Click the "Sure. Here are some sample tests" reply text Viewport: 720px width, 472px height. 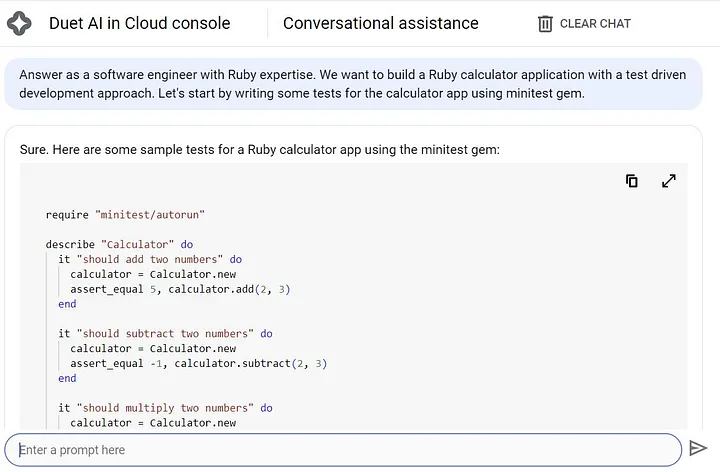259,150
